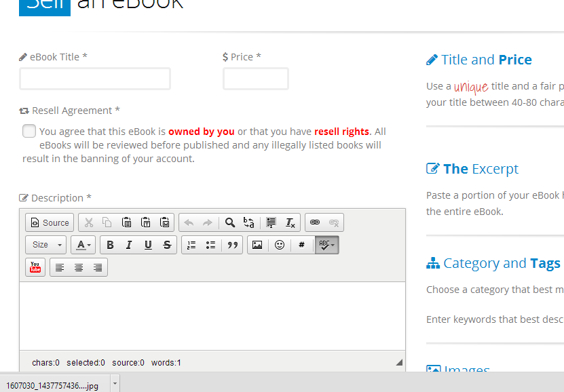Apply underline formatting
Screen dimensions: 564x392
pos(148,245)
